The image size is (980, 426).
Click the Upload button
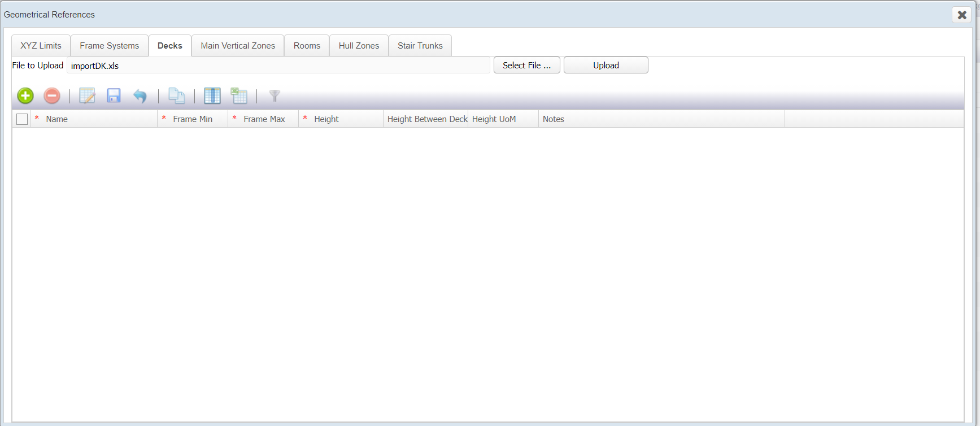pyautogui.click(x=606, y=66)
